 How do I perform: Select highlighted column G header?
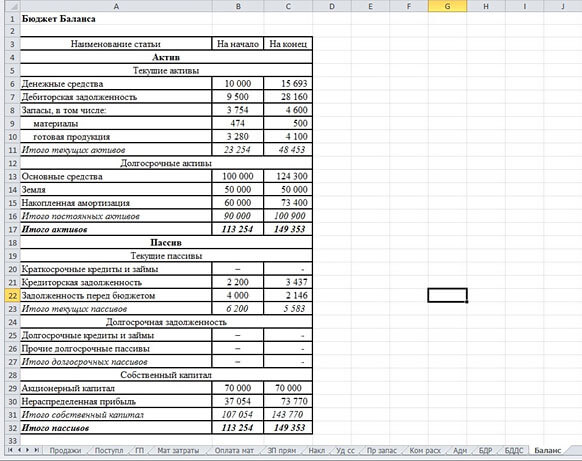(x=447, y=6)
